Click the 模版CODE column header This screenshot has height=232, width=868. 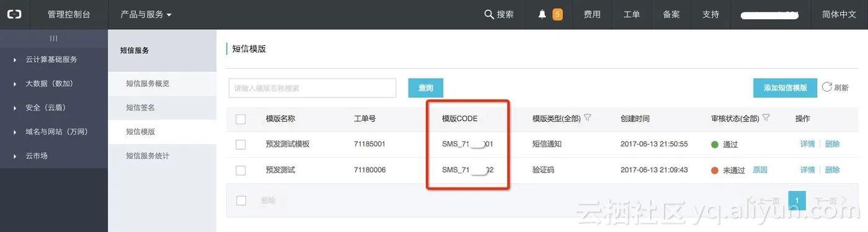point(459,119)
